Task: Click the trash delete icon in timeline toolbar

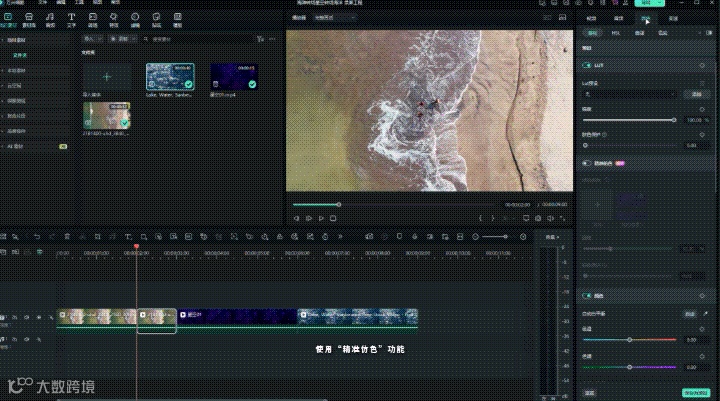Action: pyautogui.click(x=67, y=237)
